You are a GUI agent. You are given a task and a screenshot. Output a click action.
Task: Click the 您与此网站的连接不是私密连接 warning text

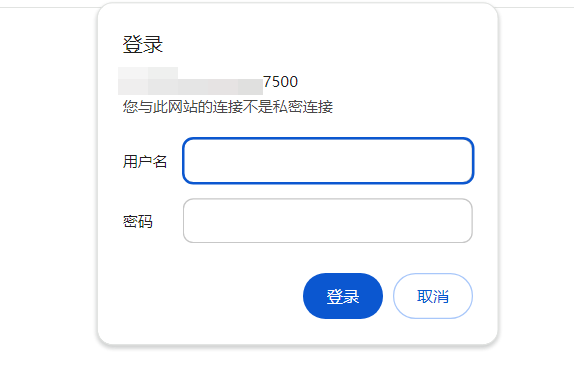click(x=227, y=107)
